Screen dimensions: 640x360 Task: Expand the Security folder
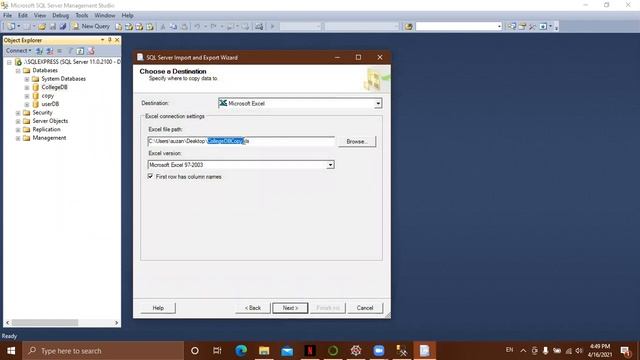pos(18,113)
